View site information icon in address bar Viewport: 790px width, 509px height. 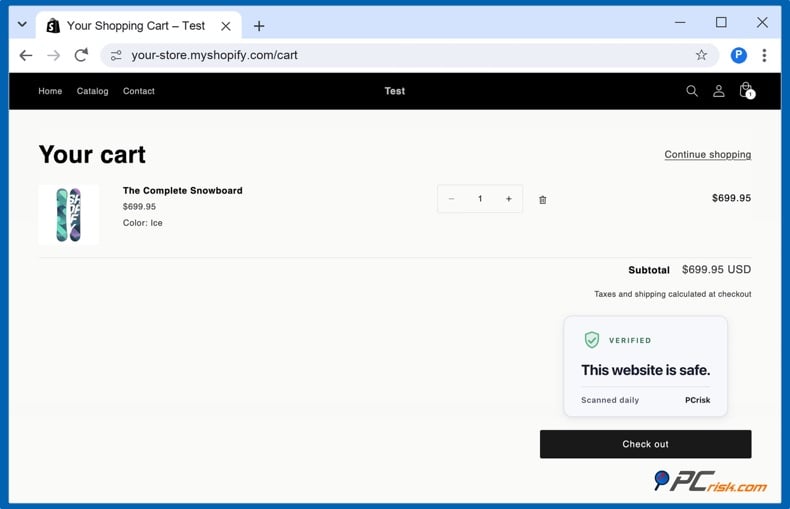pos(116,55)
